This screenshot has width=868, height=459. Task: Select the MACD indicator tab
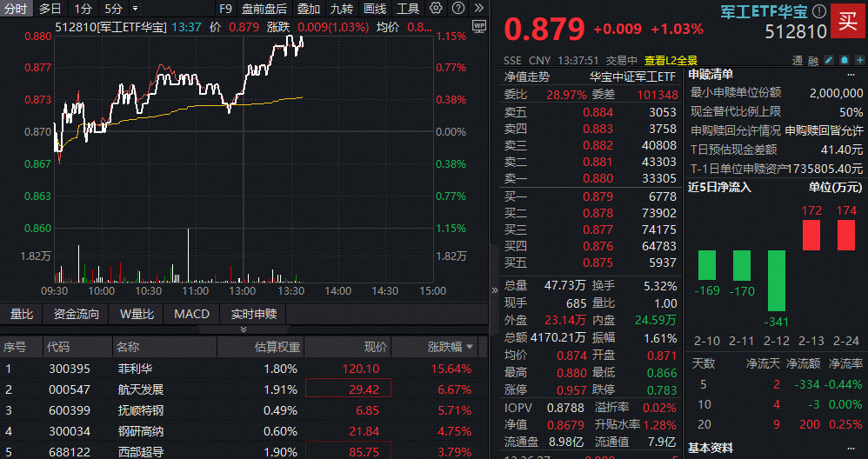pyautogui.click(x=191, y=314)
